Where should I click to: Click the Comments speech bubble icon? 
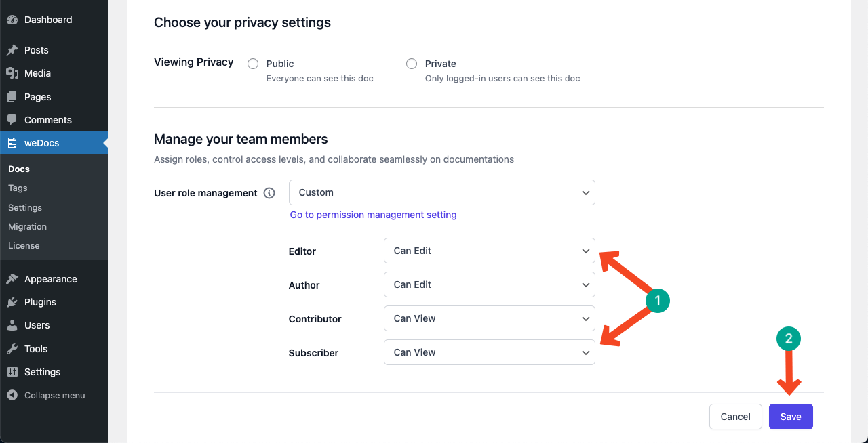12,120
